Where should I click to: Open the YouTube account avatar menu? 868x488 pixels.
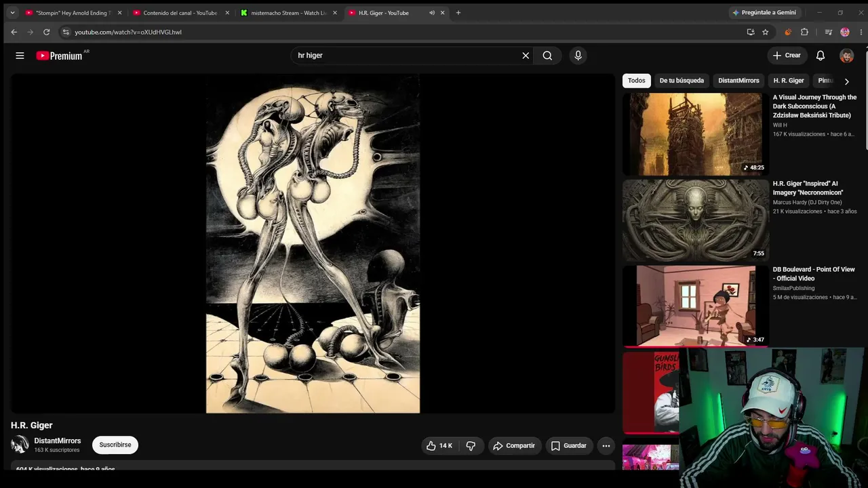coord(846,56)
